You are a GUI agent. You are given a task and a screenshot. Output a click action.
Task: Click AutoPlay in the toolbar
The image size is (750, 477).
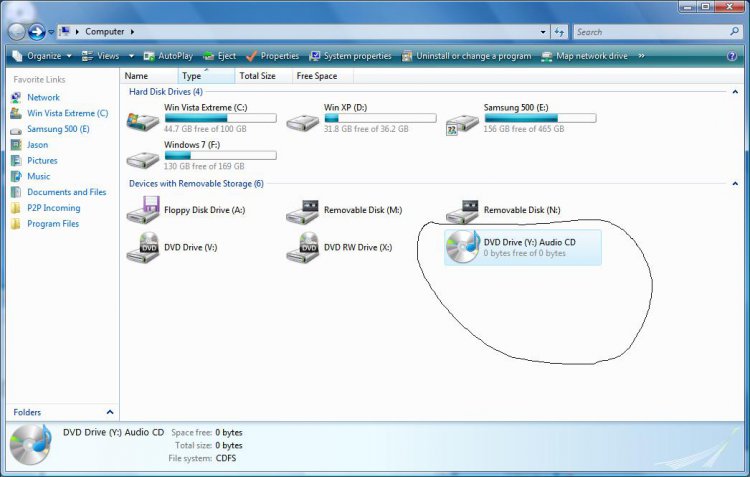168,56
